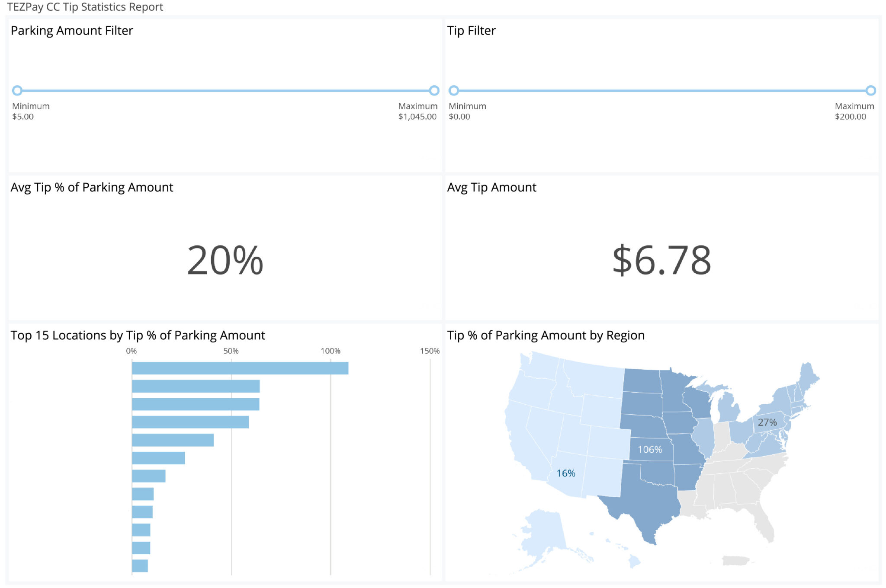Click Tip Filter maximum slider handle

(x=870, y=90)
